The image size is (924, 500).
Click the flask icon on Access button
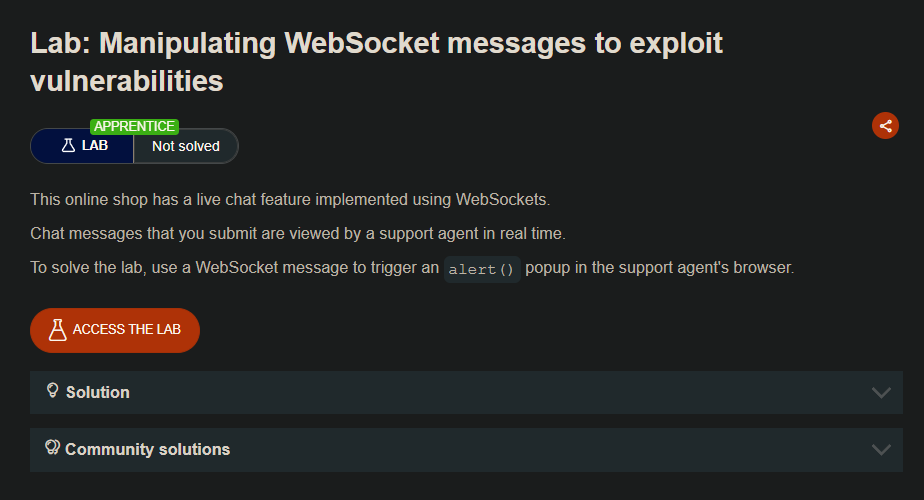[x=57, y=330]
